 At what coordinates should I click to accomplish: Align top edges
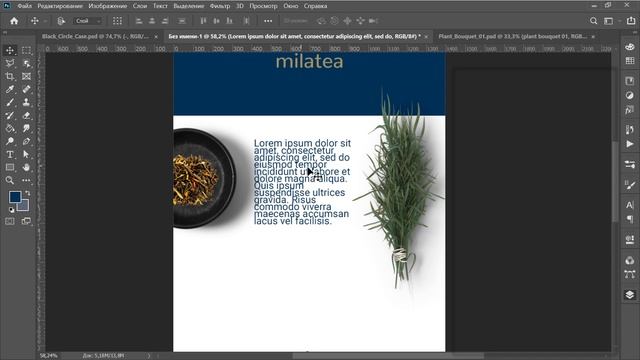point(203,21)
